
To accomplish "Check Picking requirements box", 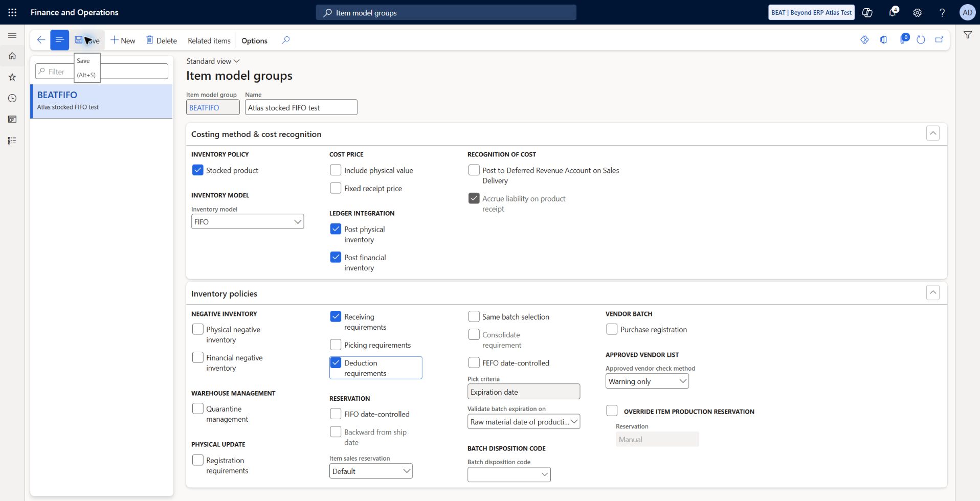I will (336, 345).
